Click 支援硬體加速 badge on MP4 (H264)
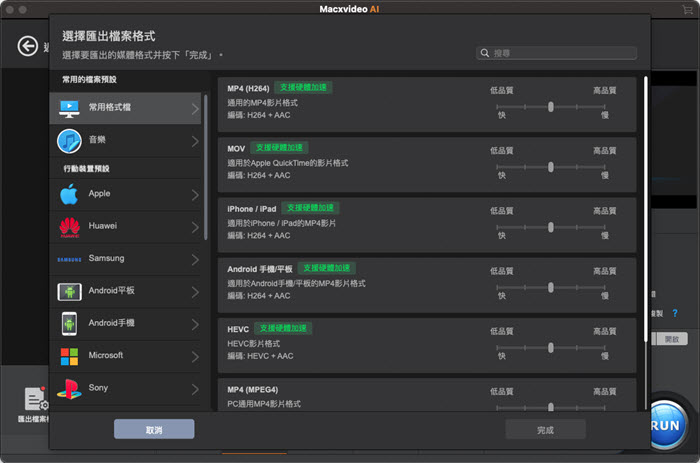Image resolution: width=700 pixels, height=463 pixels. tap(303, 88)
